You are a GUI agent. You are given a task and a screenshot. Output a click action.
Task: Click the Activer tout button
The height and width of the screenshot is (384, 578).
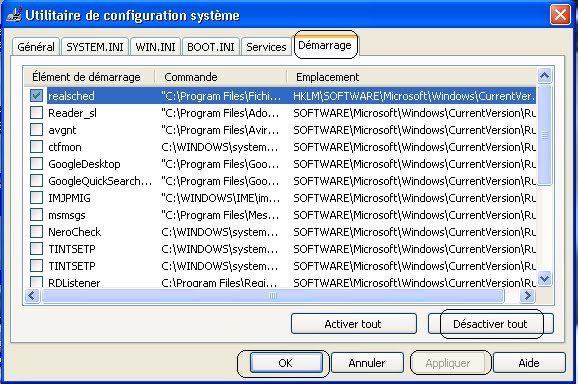354,324
